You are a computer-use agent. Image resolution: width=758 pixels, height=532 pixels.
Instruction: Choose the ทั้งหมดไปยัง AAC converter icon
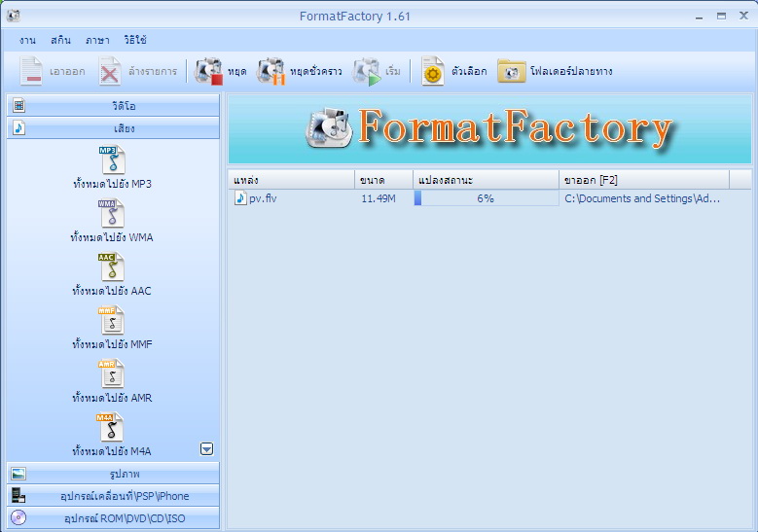click(x=113, y=267)
